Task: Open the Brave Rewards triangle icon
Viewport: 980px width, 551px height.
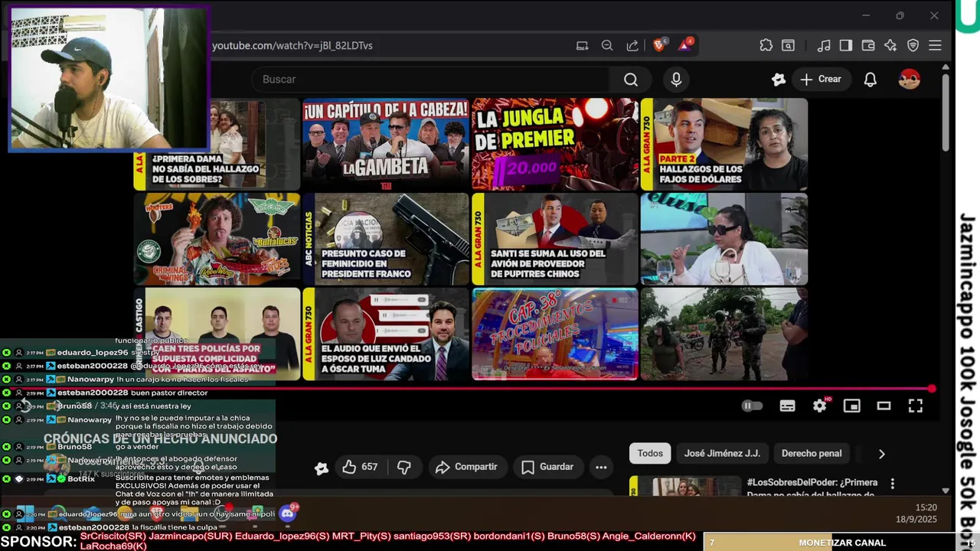Action: coord(685,45)
